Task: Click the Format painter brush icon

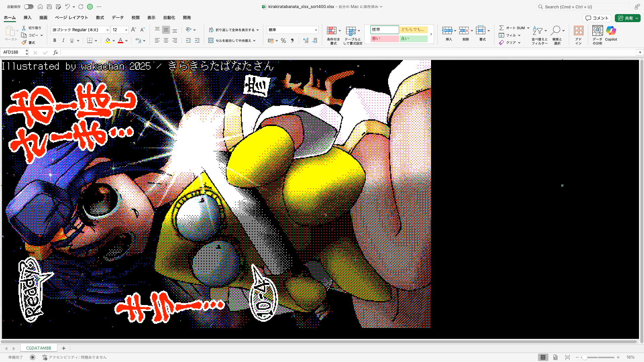Action: [x=24, y=43]
